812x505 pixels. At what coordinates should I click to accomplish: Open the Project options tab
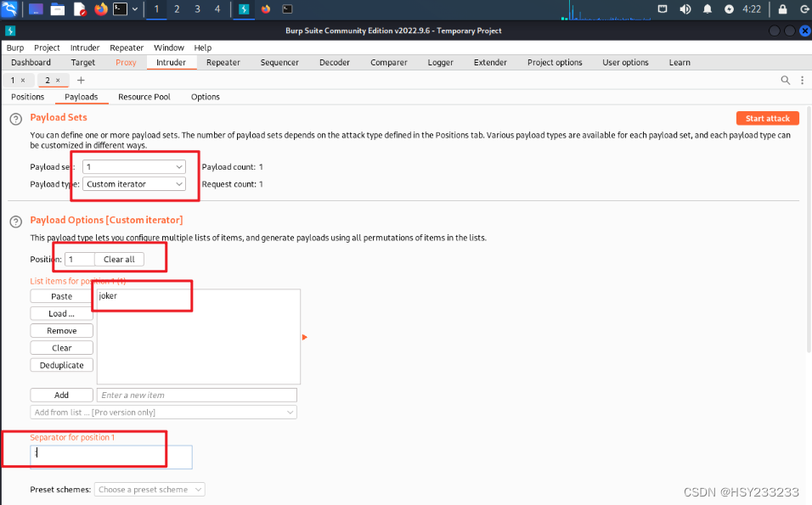click(555, 62)
